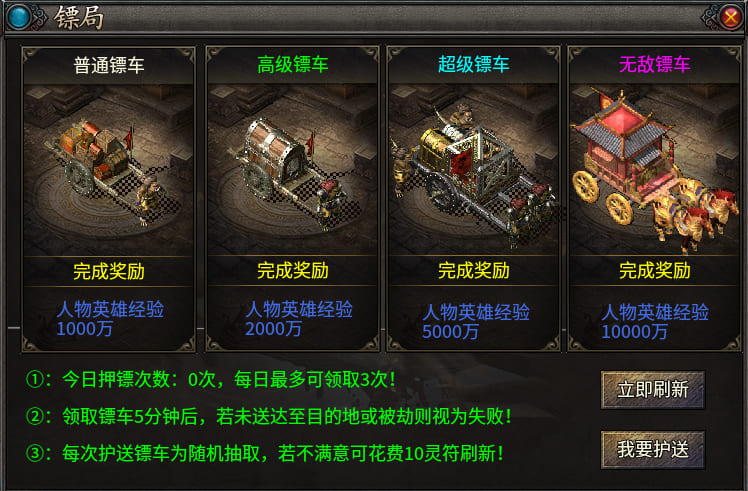This screenshot has height=491, width=748.
Task: Select the 普通镖车 cart image
Action: [x=109, y=170]
